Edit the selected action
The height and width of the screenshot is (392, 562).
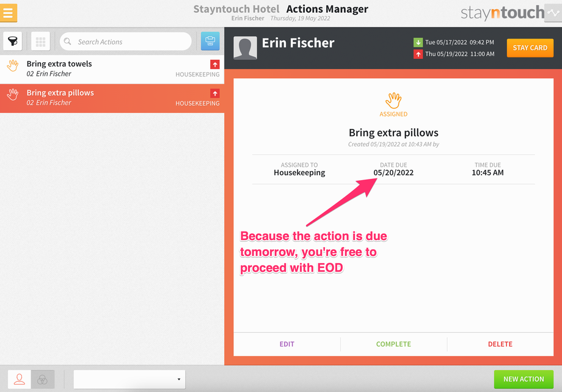(x=286, y=344)
